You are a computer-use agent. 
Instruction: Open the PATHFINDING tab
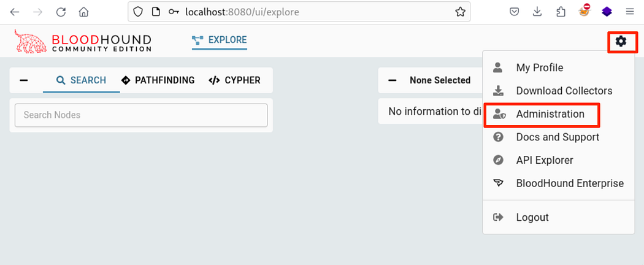pos(158,80)
